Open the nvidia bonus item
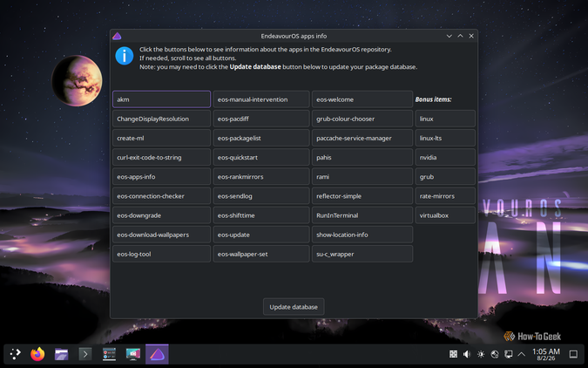 point(445,157)
